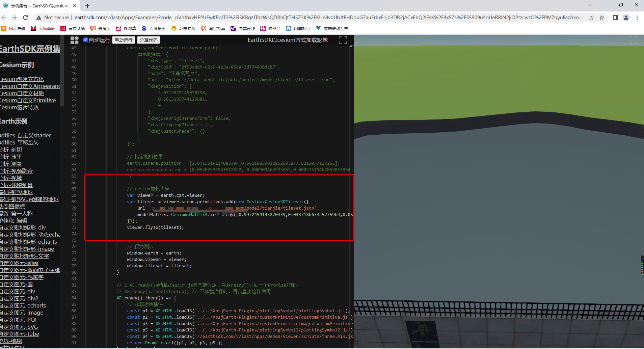Open the Cesium雷达特效 example link
The image size is (644, 349).
(19, 107)
